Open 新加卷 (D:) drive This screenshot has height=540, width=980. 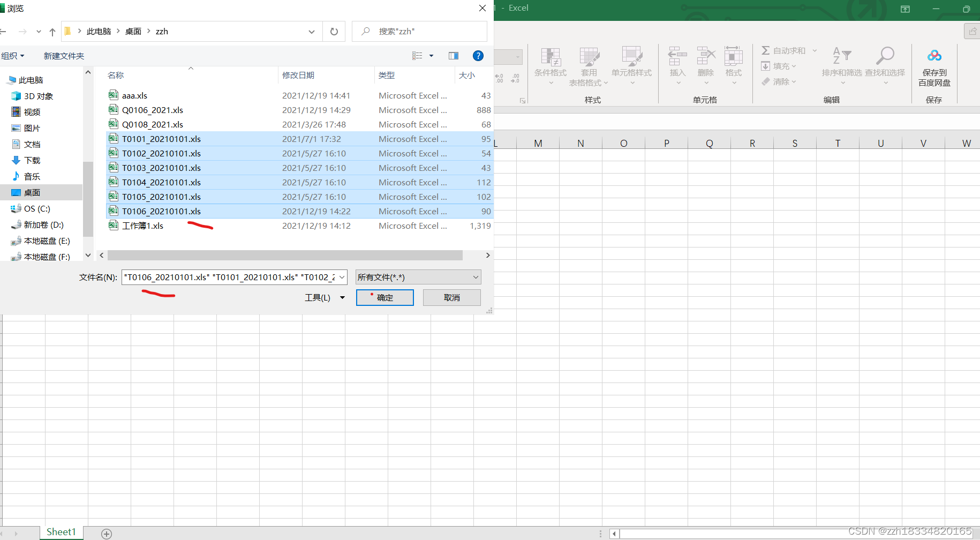(x=43, y=224)
